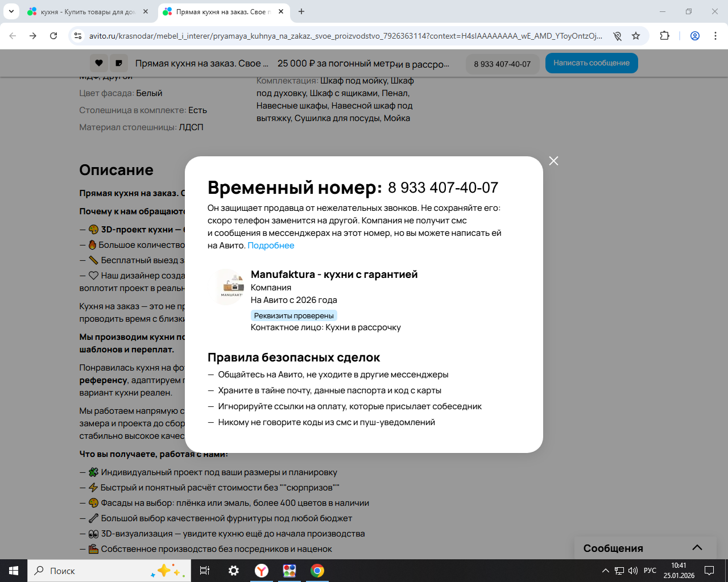Reload the current Avito page

click(53, 36)
